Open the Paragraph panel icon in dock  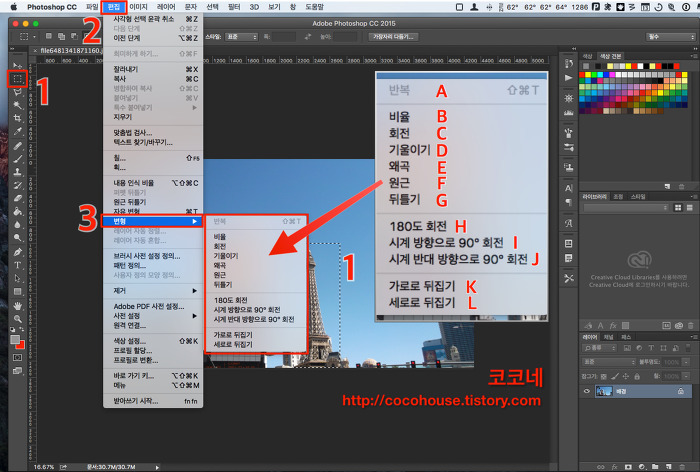(568, 202)
